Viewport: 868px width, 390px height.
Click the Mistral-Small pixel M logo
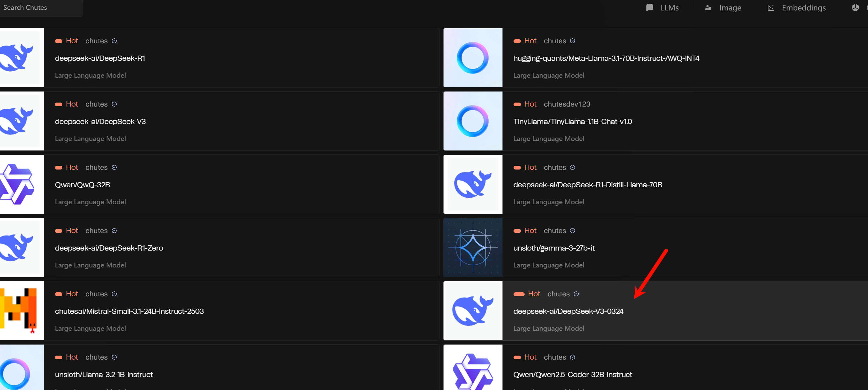pos(22,311)
